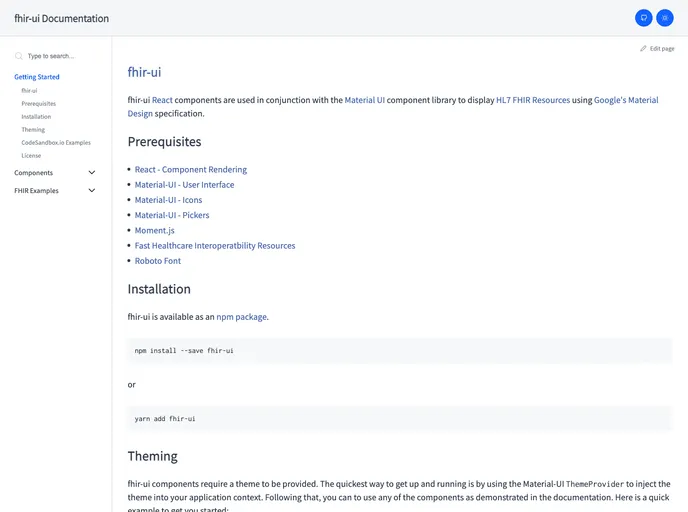Viewport: 688px width, 512px height.
Task: Open the Edit page link
Action: [657, 49]
